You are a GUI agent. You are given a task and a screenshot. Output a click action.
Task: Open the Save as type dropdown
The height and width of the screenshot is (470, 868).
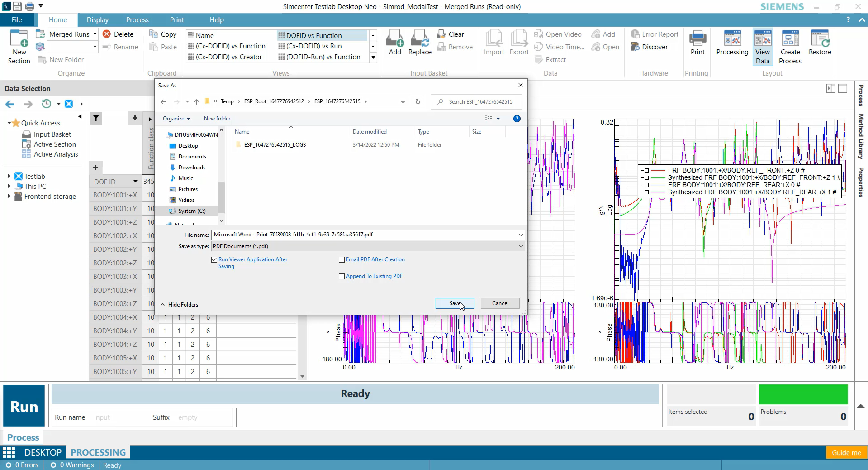[x=521, y=246]
